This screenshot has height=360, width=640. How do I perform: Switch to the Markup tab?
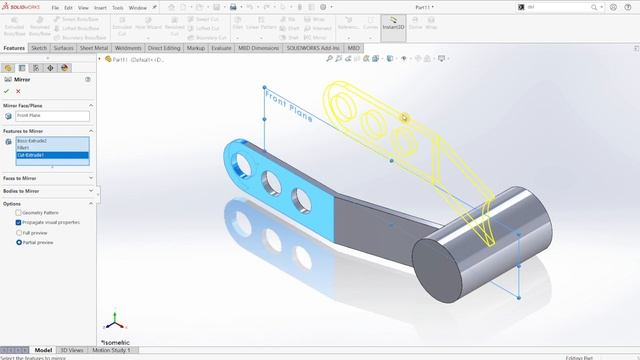tap(196, 48)
